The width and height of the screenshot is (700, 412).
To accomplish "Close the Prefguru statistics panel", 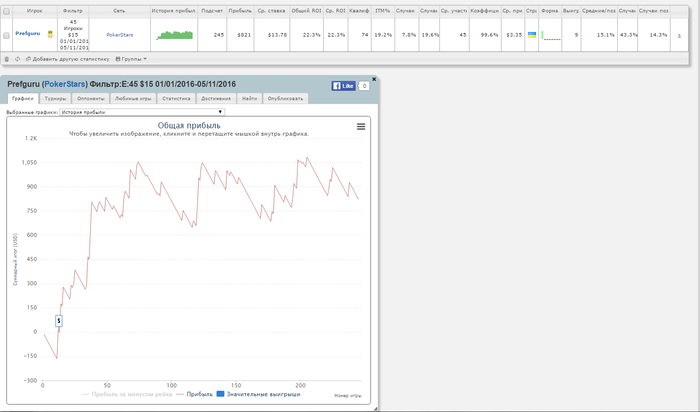I will tap(374, 79).
